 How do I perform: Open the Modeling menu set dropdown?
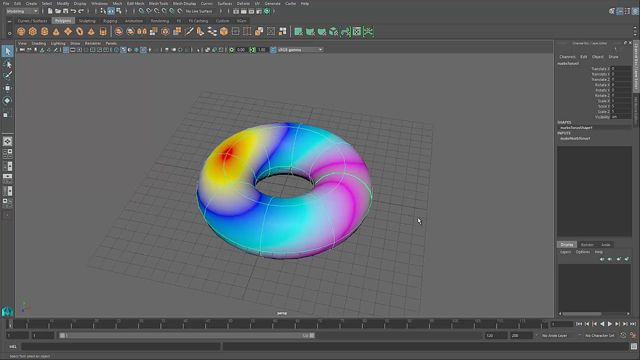pos(22,11)
